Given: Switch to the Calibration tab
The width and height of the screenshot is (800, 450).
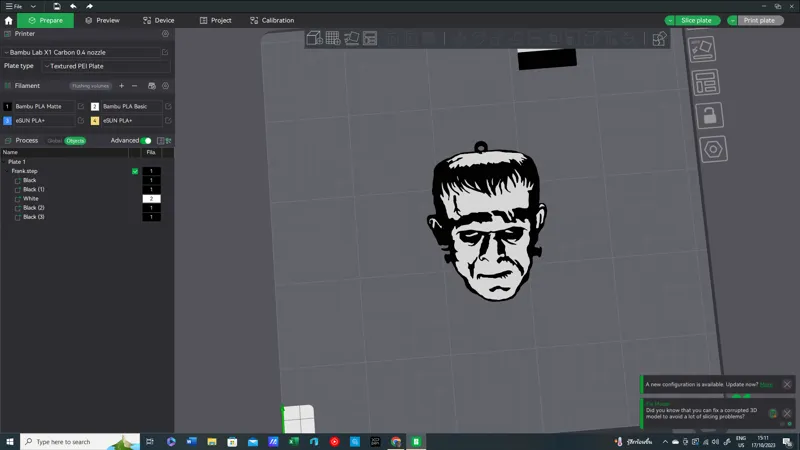Looking at the screenshot, I should pos(272,20).
